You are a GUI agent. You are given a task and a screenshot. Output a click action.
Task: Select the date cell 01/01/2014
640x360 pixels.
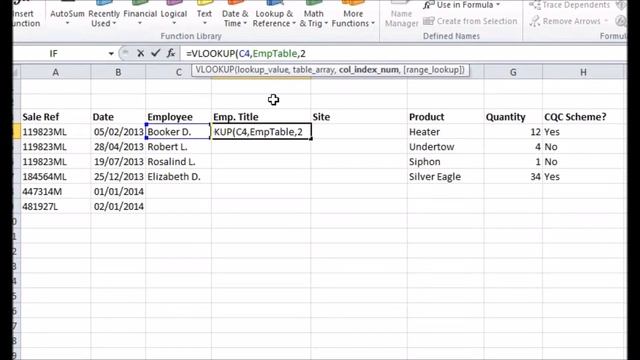pyautogui.click(x=118, y=191)
